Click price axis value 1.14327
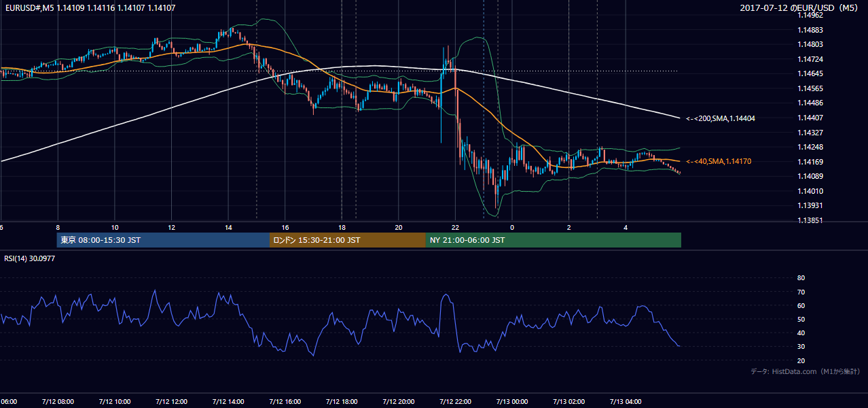 (810, 133)
